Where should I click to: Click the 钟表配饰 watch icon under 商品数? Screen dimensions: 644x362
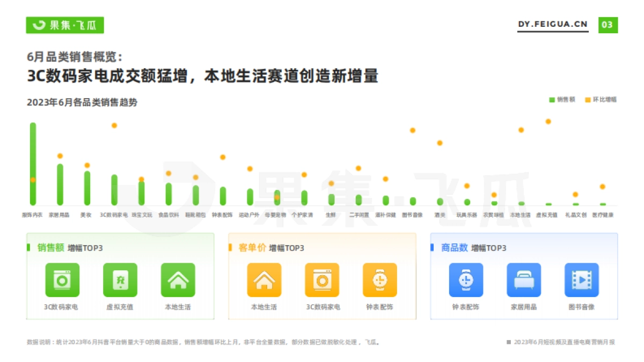[466, 279]
